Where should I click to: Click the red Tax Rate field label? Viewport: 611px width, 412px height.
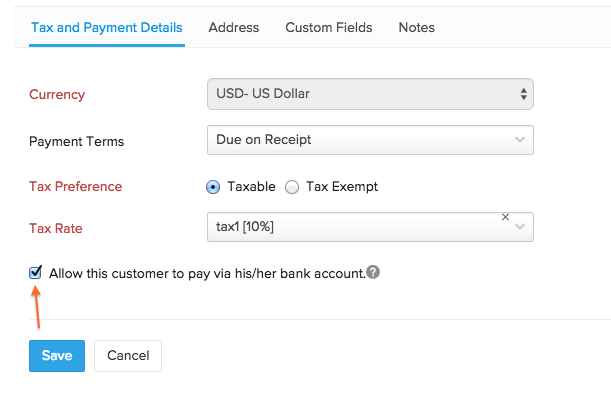[56, 228]
